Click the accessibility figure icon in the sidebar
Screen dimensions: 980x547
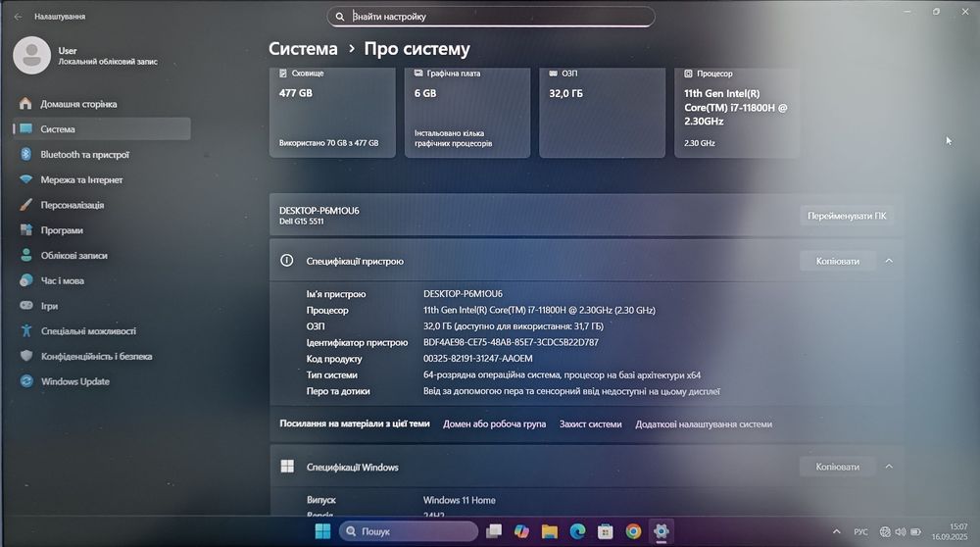[x=25, y=330]
